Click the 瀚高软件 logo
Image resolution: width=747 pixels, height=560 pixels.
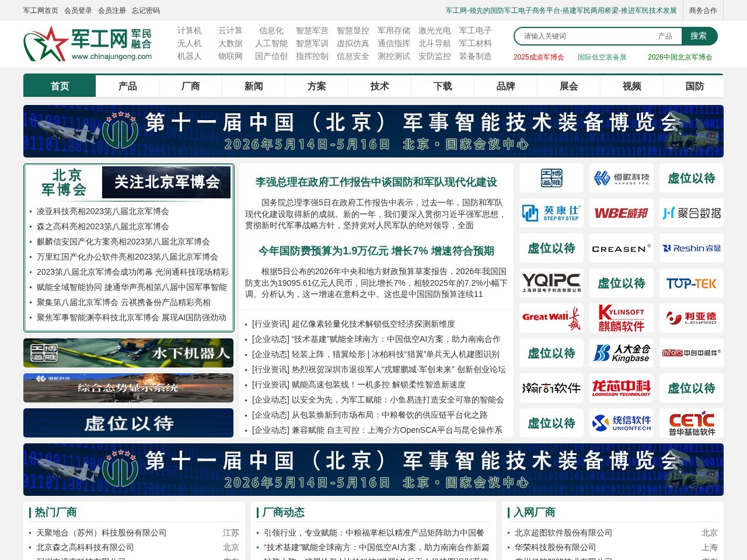click(x=551, y=388)
